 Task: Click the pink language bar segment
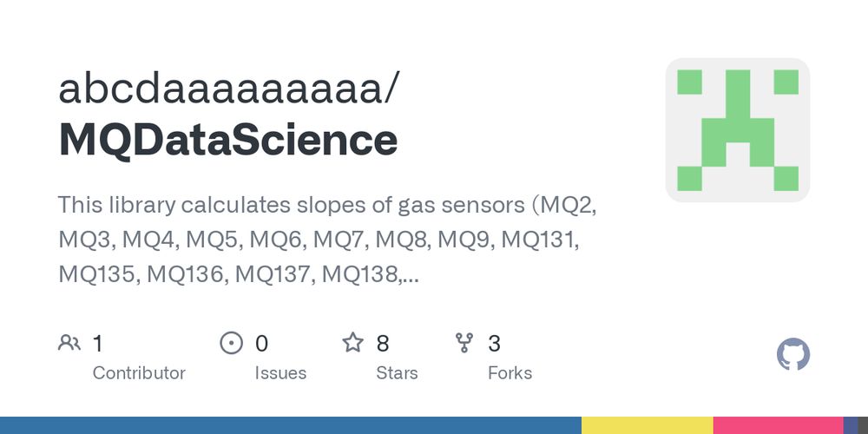[778, 425]
